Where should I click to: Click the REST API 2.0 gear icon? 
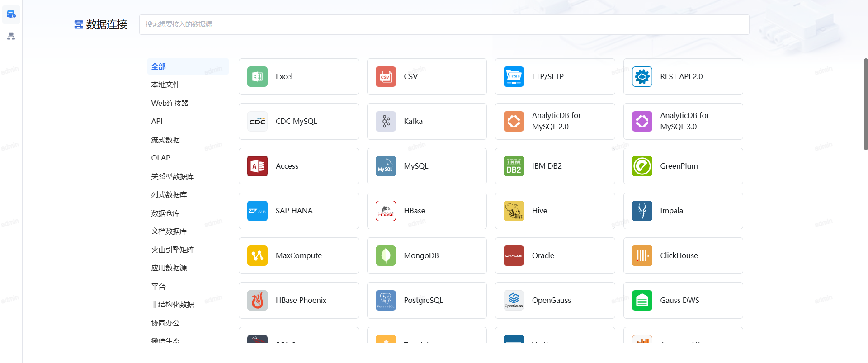(642, 76)
